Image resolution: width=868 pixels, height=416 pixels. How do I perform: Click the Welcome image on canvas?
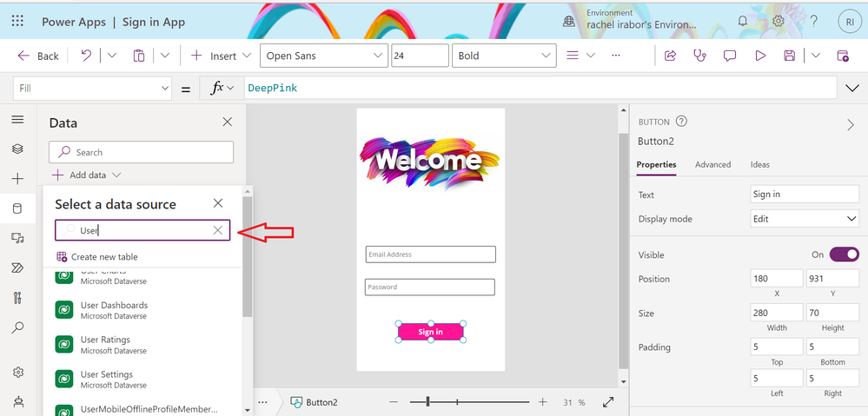pos(429,163)
